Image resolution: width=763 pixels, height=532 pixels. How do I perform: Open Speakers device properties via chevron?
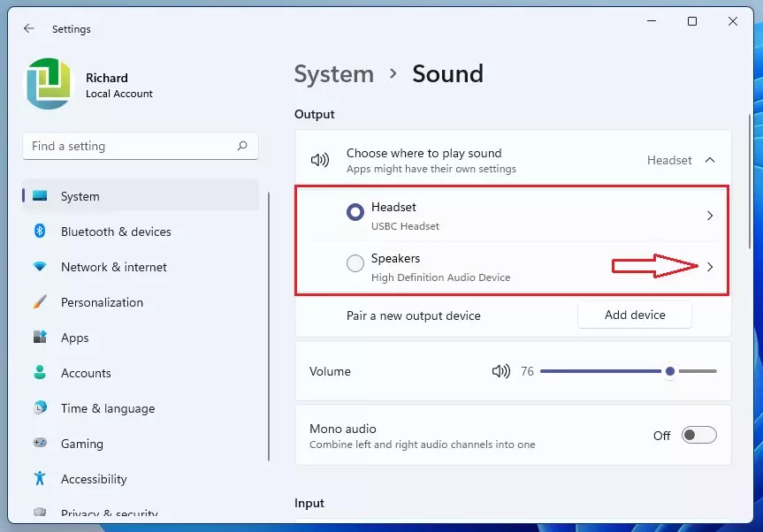[710, 267]
